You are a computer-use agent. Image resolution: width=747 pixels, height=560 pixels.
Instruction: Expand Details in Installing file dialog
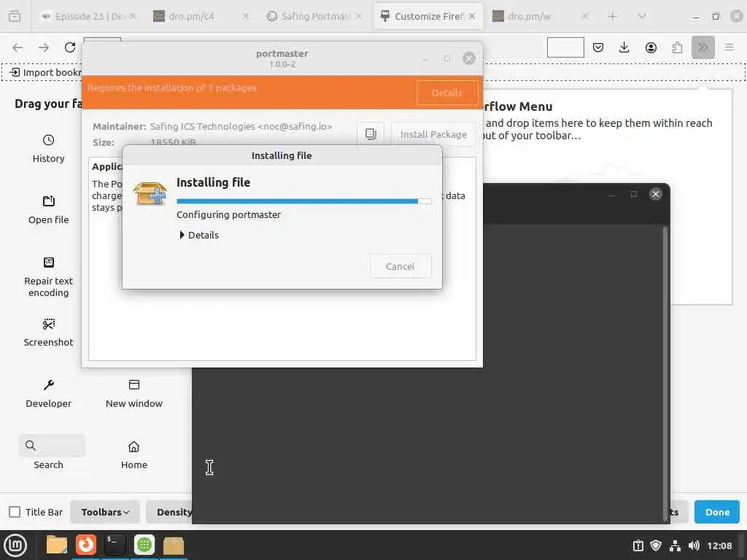[199, 236]
